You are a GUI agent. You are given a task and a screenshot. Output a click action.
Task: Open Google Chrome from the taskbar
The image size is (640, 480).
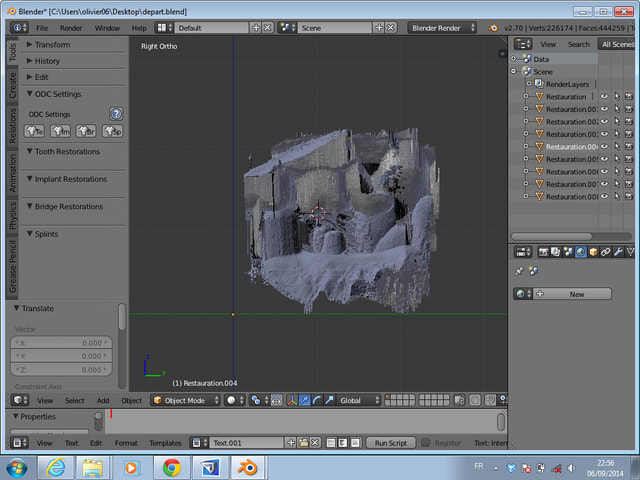pyautogui.click(x=171, y=467)
